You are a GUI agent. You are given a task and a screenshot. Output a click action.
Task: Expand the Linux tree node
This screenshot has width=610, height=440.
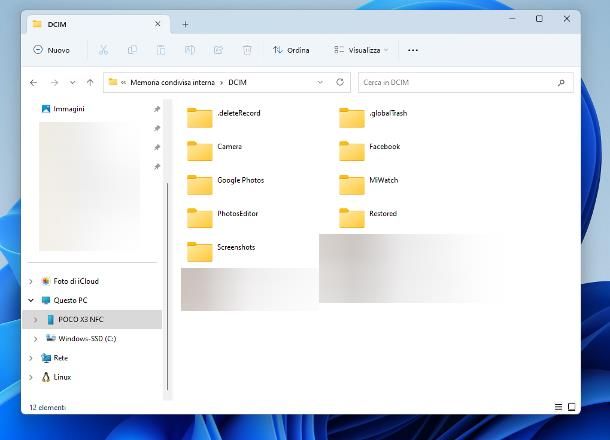coord(31,377)
